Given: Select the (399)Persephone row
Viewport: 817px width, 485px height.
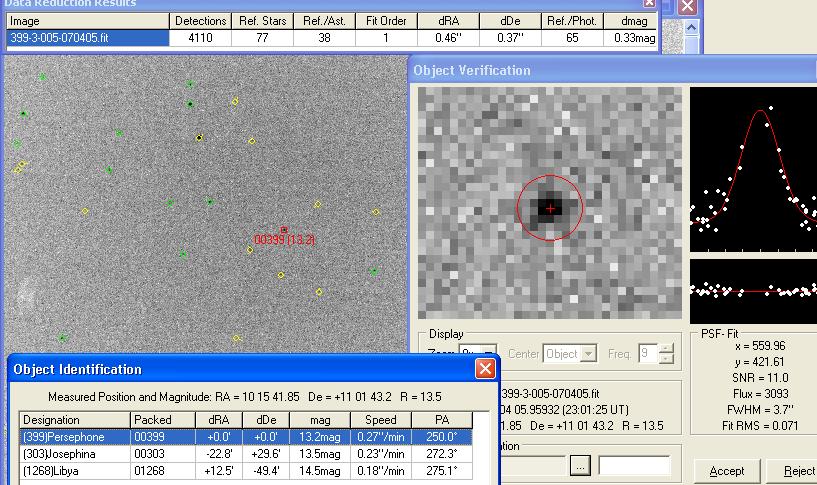Looking at the screenshot, I should [246, 437].
